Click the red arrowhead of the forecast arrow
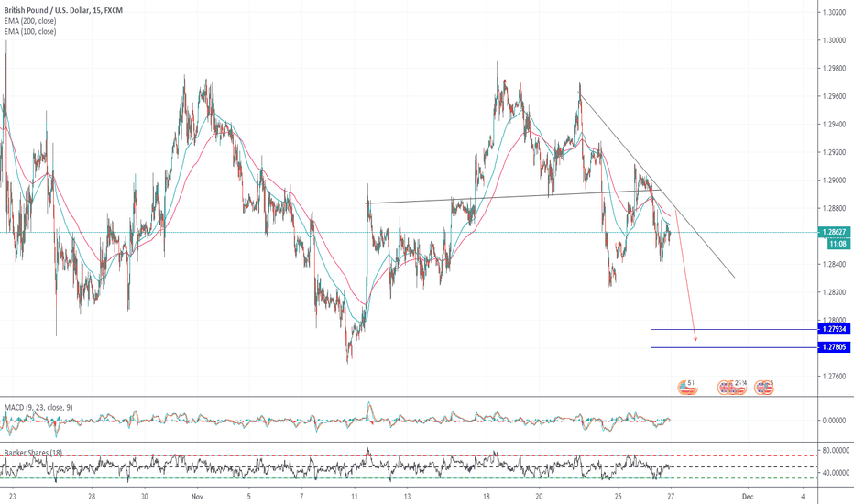 coord(695,339)
